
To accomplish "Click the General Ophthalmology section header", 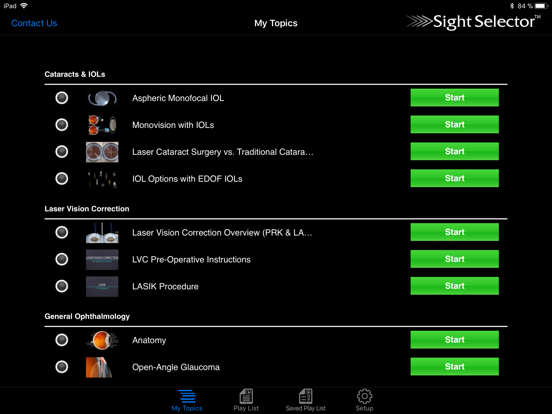I will point(87,316).
